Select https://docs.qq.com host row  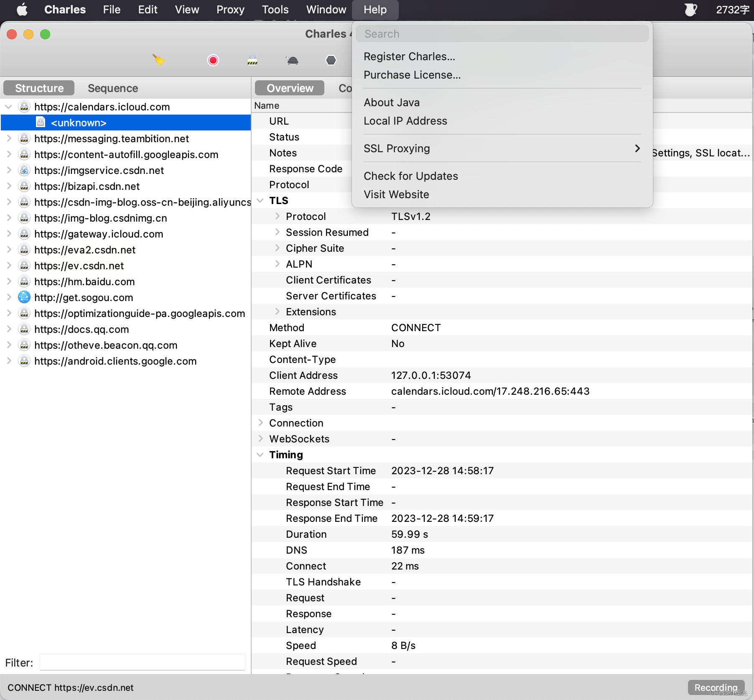coord(126,329)
